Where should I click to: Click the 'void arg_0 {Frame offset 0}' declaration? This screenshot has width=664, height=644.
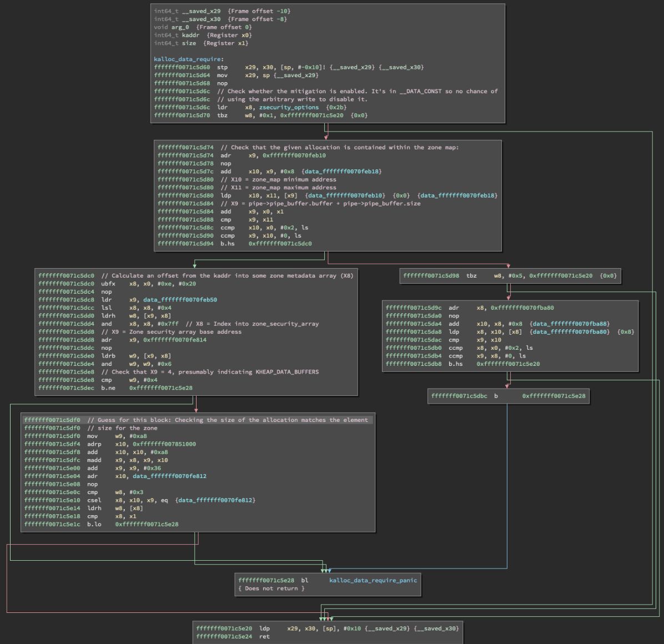click(x=203, y=27)
